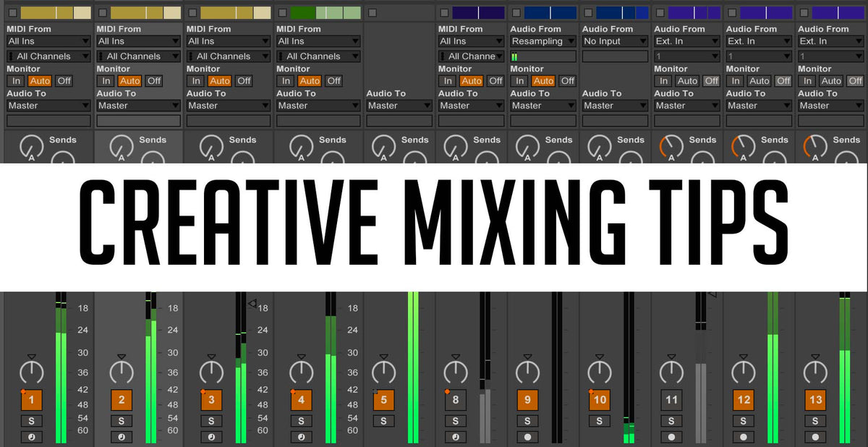The image size is (868, 447).
Task: Click Send A knob in track 5's column
Action: pos(383,148)
